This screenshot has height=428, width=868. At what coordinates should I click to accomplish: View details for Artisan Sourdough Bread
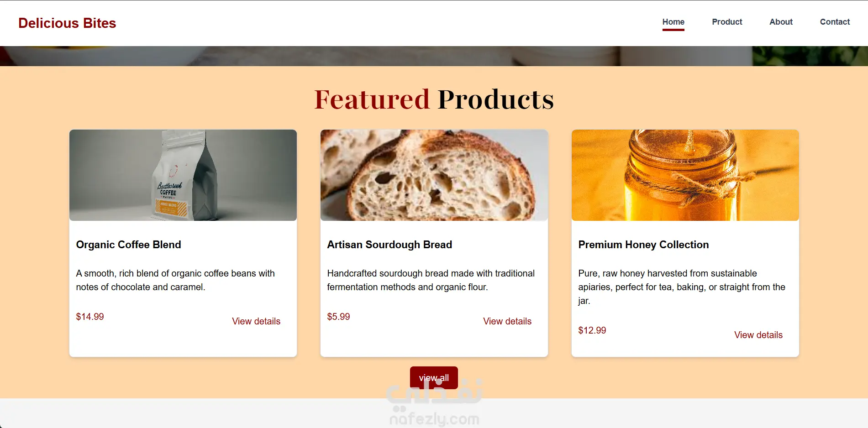click(x=507, y=321)
